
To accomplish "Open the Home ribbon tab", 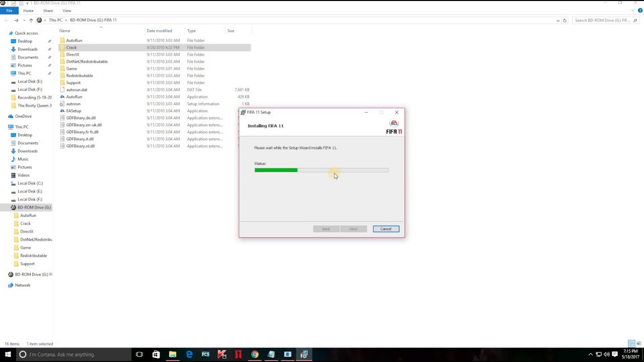I will pos(28,11).
